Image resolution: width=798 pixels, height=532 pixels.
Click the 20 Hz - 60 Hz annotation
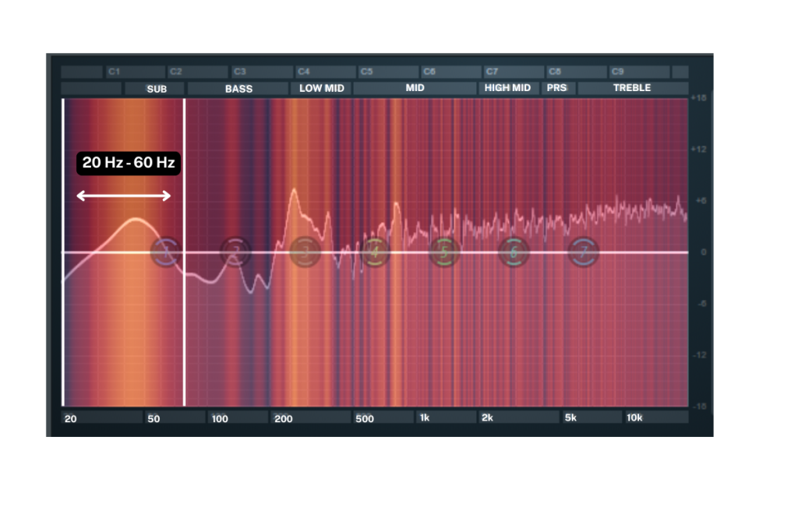point(129,164)
